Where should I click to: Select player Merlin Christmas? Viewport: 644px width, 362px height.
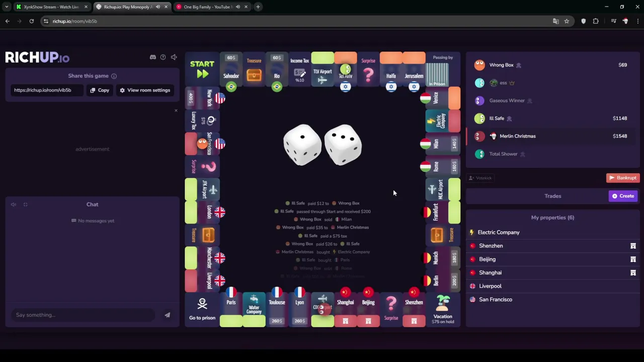click(x=552, y=136)
